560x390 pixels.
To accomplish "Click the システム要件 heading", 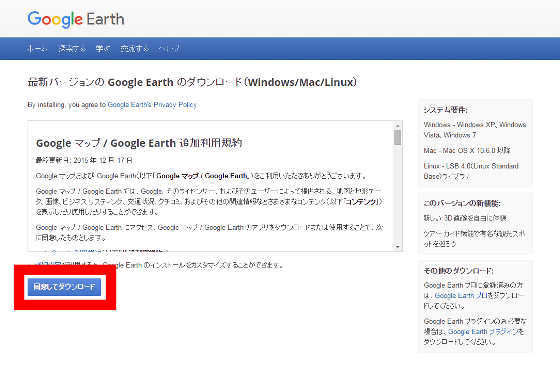I will [446, 110].
